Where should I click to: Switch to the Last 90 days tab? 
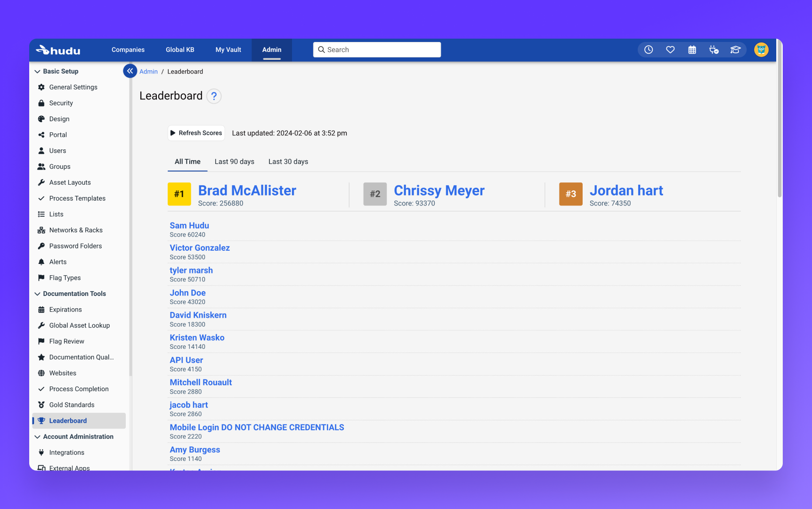pos(234,162)
